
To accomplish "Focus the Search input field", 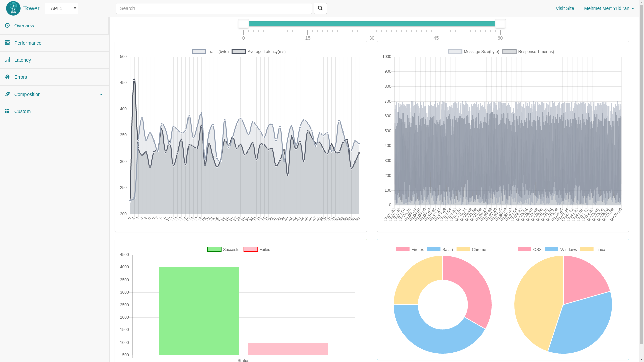I will pos(214,8).
